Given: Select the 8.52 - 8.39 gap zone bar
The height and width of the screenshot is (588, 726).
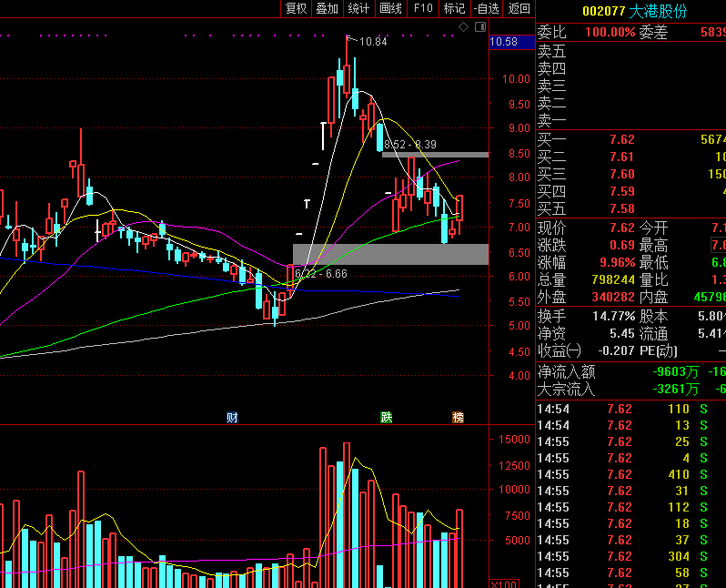Looking at the screenshot, I should [x=435, y=155].
